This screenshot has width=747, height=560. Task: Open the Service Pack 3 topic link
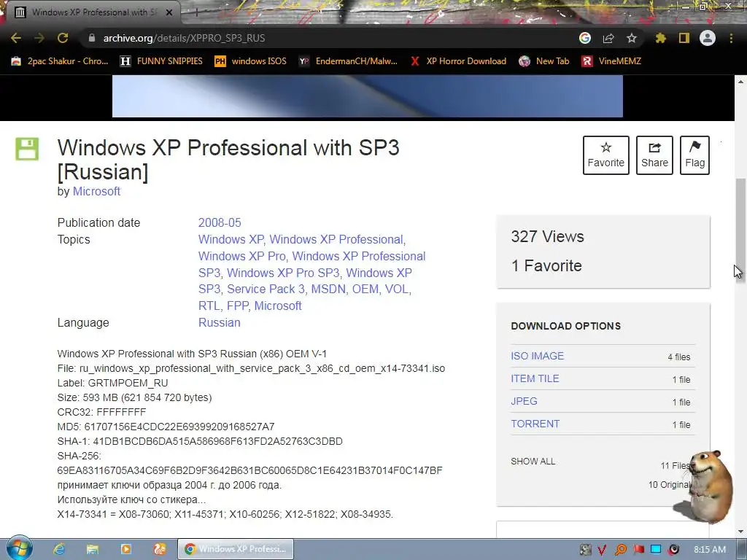click(266, 289)
